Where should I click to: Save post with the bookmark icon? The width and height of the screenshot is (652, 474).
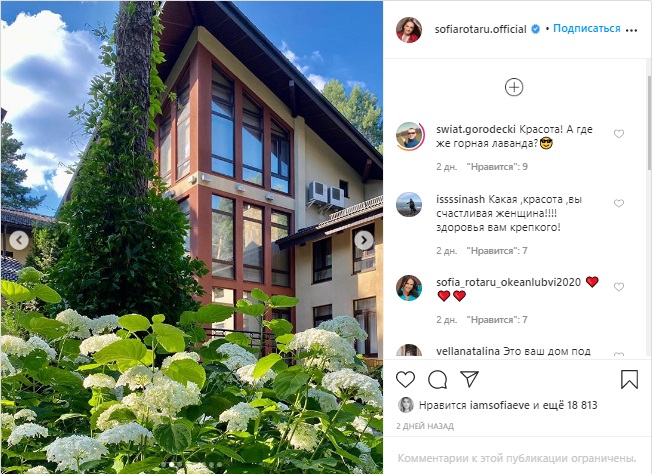pyautogui.click(x=629, y=379)
